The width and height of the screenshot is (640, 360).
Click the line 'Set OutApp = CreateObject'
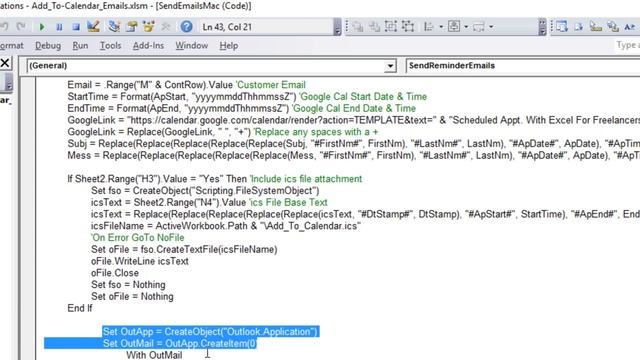pyautogui.click(x=210, y=331)
